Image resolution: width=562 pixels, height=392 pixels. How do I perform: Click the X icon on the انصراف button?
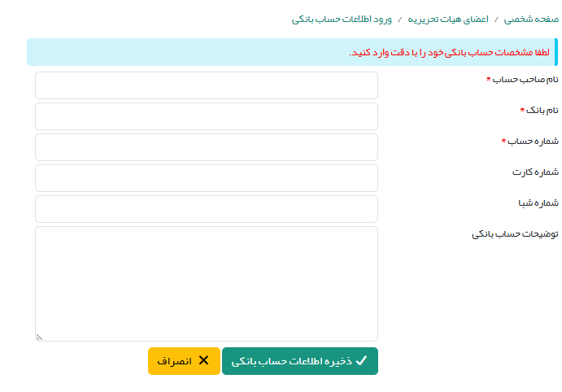point(203,360)
